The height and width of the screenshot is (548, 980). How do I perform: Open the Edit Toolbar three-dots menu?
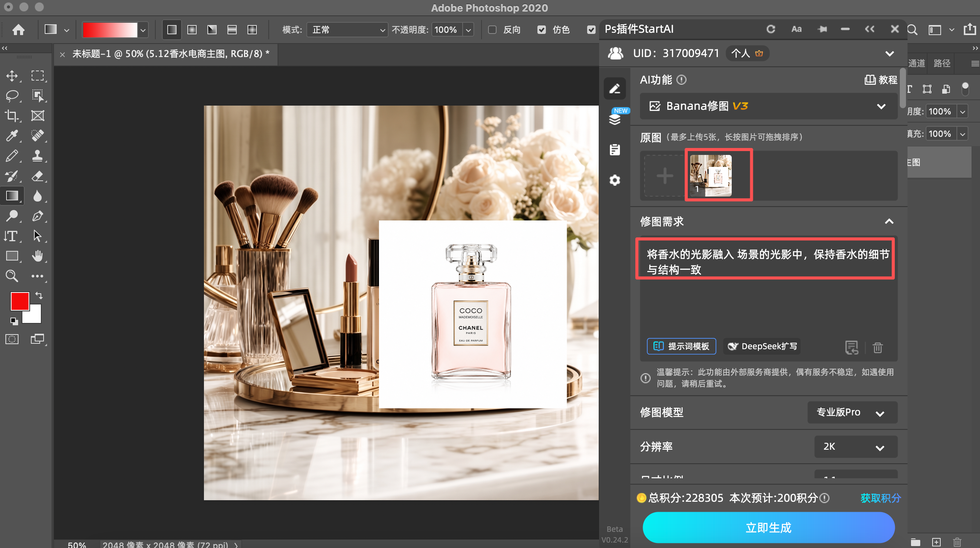coord(37,276)
